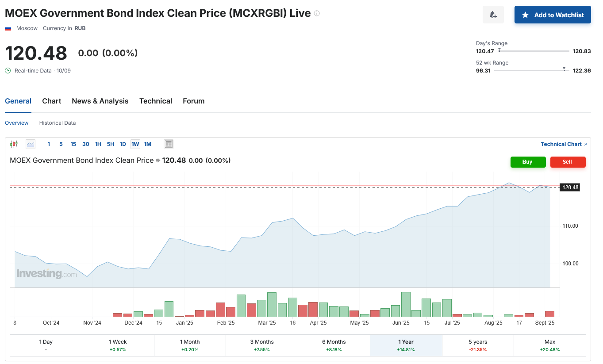The width and height of the screenshot is (603, 364).
Task: Click the Day's Range high value 120.83
Action: coord(582,51)
